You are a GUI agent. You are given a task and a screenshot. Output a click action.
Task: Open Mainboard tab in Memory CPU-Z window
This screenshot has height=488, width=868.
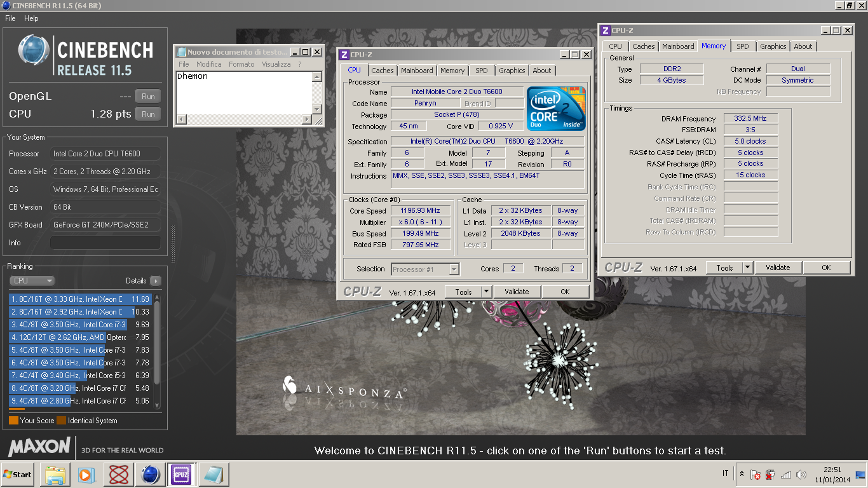point(678,46)
